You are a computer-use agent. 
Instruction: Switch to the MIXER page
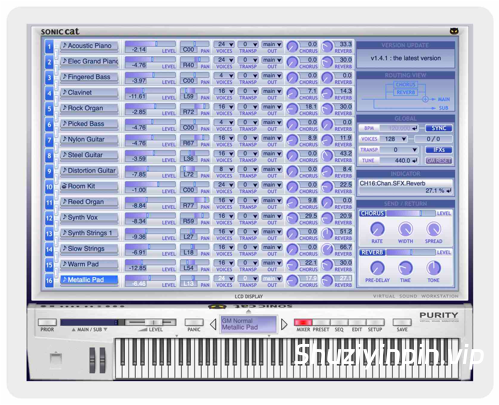coord(303,322)
